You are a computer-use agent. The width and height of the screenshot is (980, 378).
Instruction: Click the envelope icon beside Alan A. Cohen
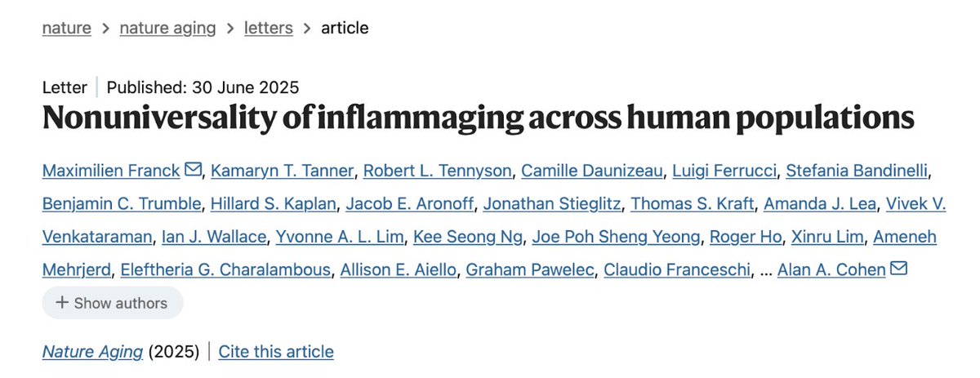pos(899,269)
